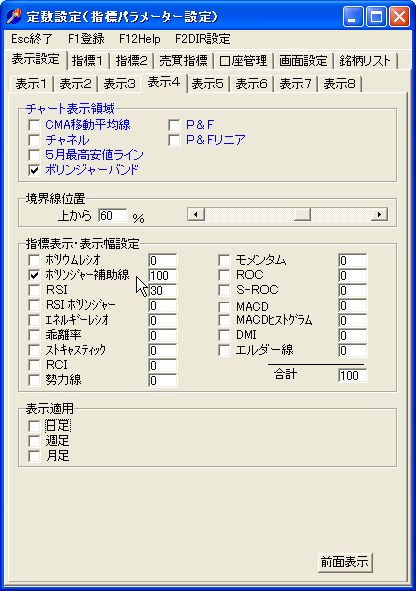Click the 前面表示 button
416x591 pixels.
point(345,562)
